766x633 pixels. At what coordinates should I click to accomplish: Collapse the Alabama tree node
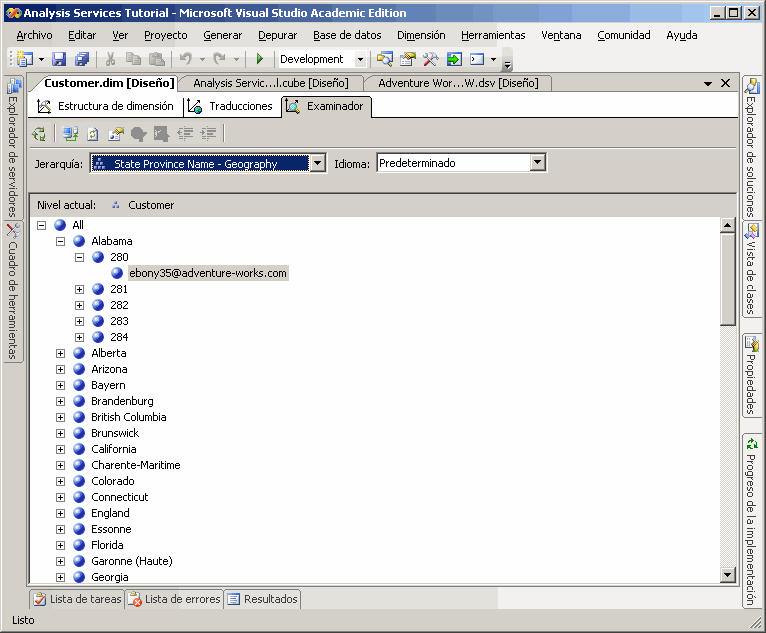pyautogui.click(x=60, y=241)
